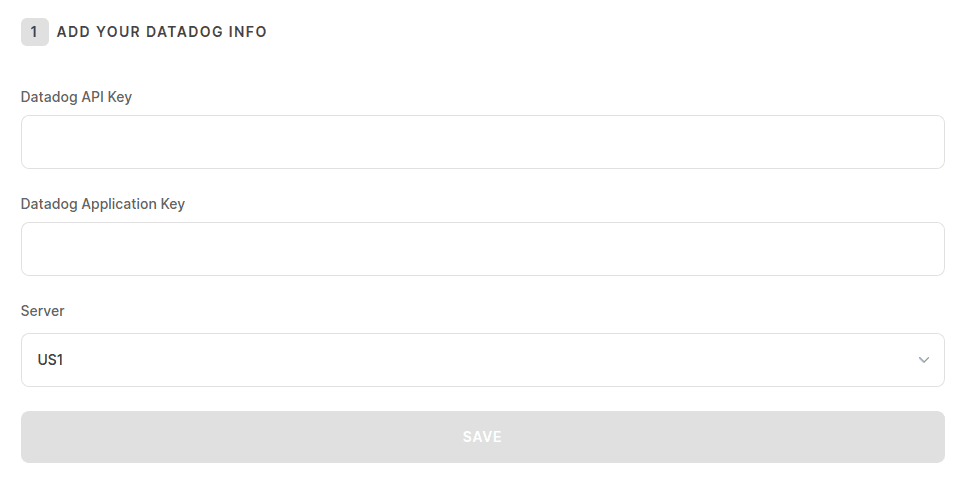The height and width of the screenshot is (485, 967).
Task: Click the step number 1 badge
Action: click(x=34, y=32)
